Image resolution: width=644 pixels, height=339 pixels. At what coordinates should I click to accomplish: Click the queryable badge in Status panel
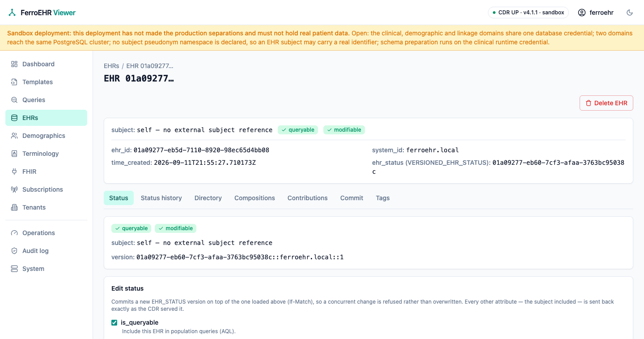pyautogui.click(x=131, y=228)
